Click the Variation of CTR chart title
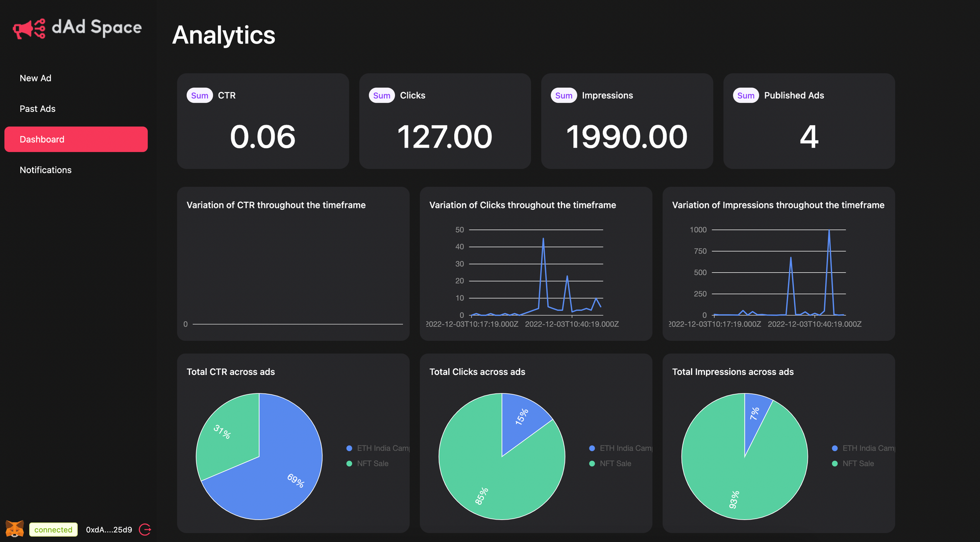The image size is (980, 542). [x=276, y=205]
